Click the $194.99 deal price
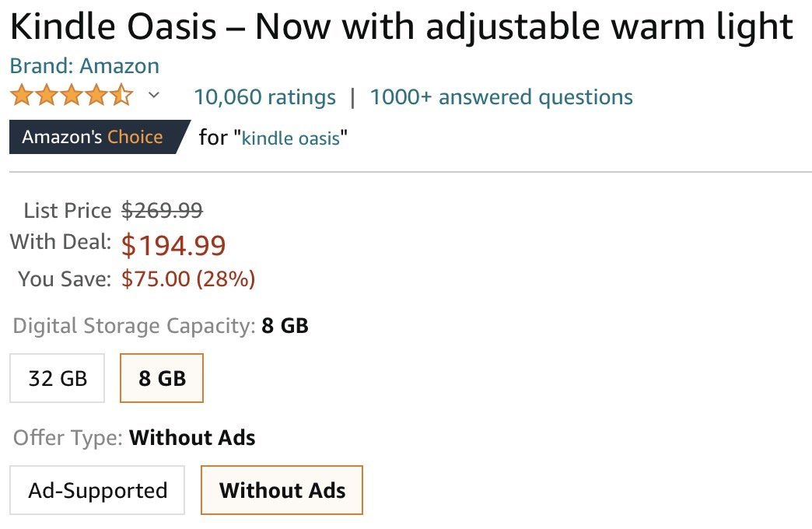Screen dimensions: 812x529 [x=173, y=246]
